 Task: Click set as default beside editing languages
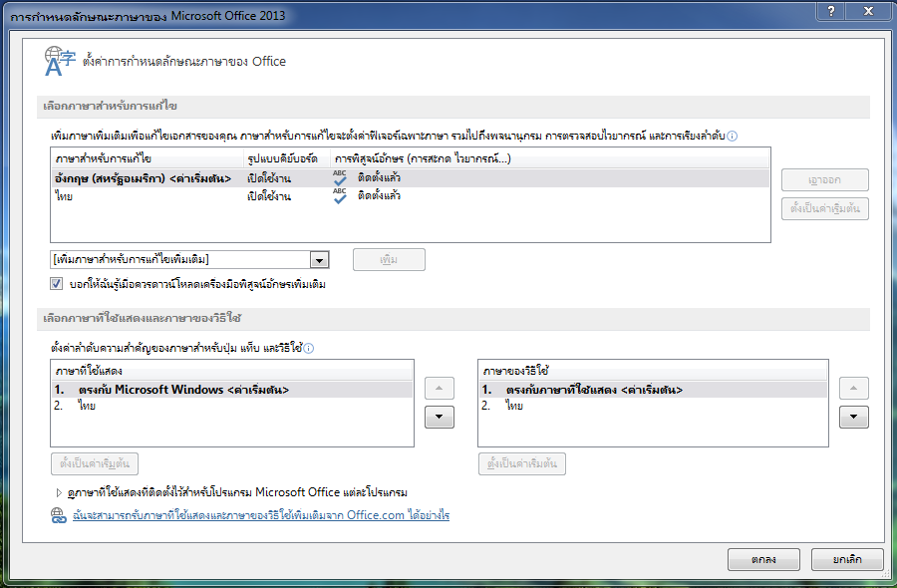(x=825, y=208)
